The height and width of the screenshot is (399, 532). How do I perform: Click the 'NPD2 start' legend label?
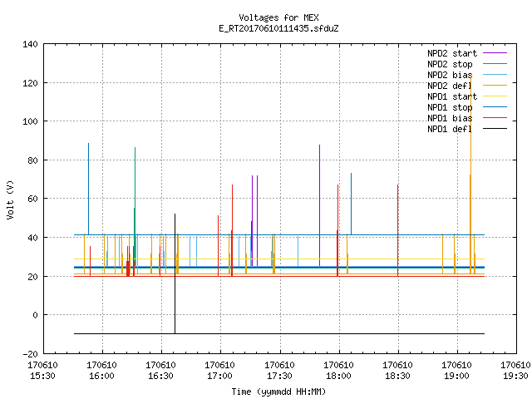click(x=452, y=53)
